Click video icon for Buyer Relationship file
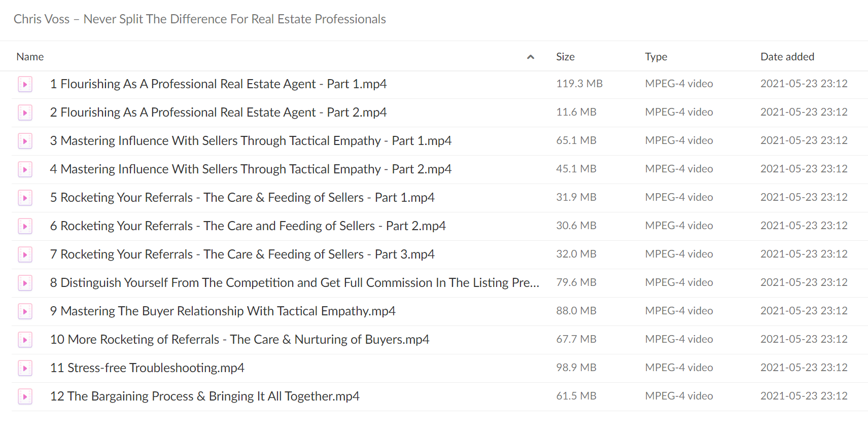The image size is (868, 436). [25, 311]
